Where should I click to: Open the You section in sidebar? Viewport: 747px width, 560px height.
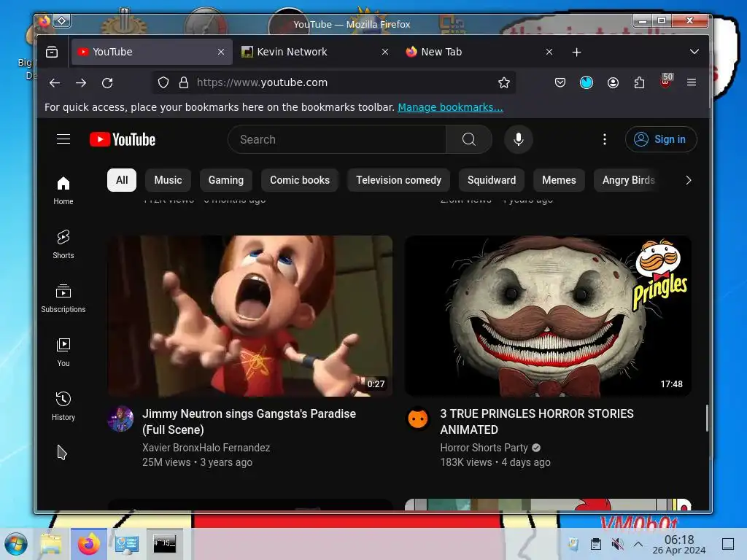click(x=63, y=352)
